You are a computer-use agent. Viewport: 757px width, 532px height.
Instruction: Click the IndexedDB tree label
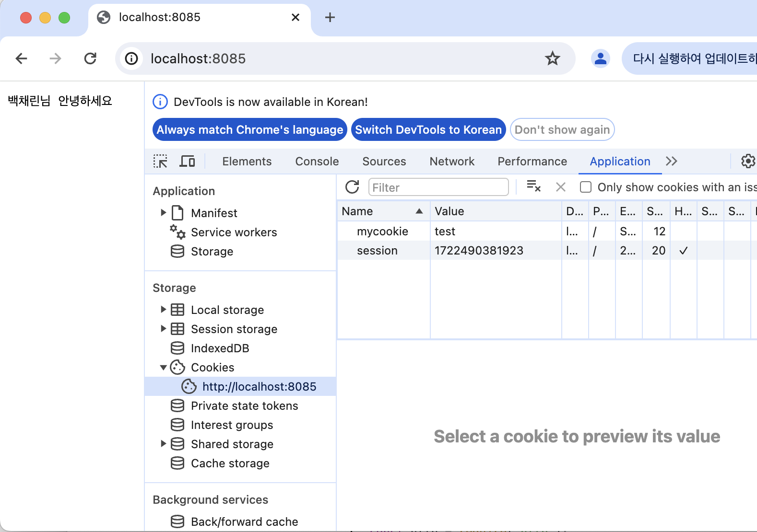(x=220, y=348)
